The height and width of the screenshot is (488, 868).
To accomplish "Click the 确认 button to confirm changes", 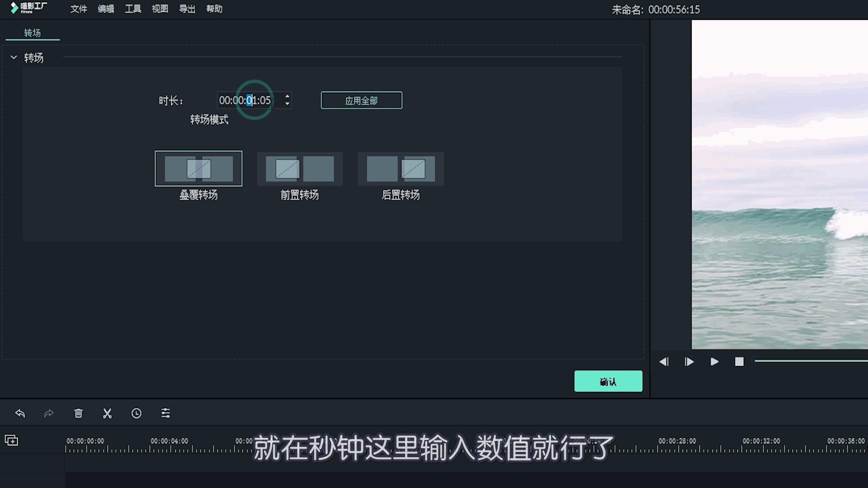I will point(608,381).
